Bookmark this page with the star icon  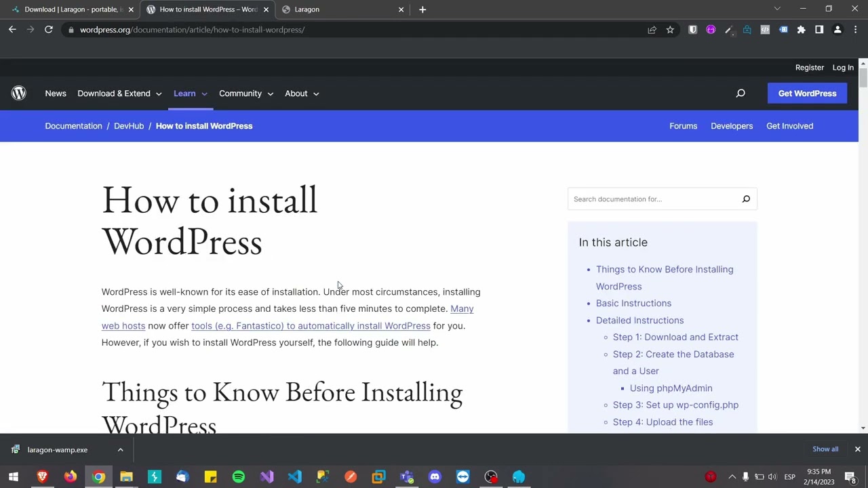(x=670, y=30)
